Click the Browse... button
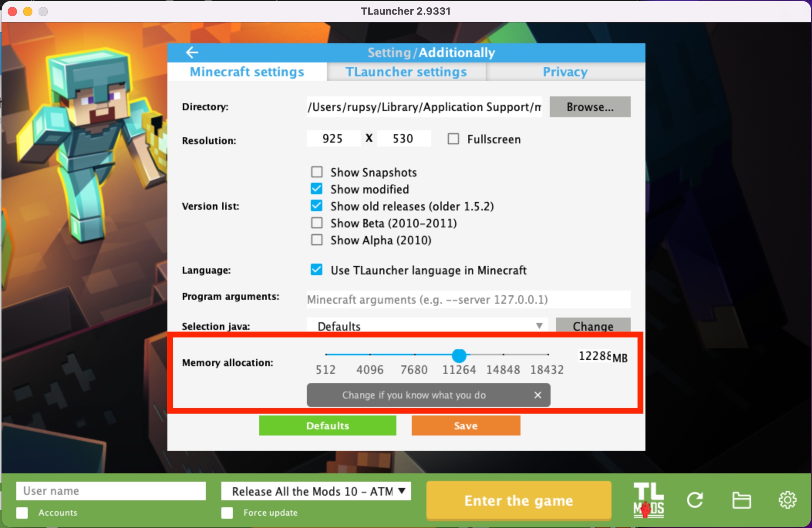This screenshot has height=528, width=812. (x=590, y=107)
